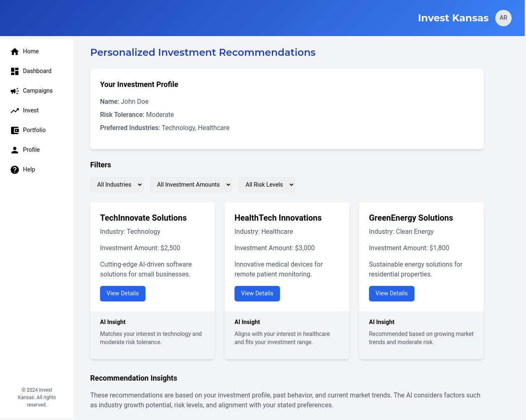View details for GreenEnergy Solutions
Viewport: 526px width, 420px height.
[x=392, y=294]
